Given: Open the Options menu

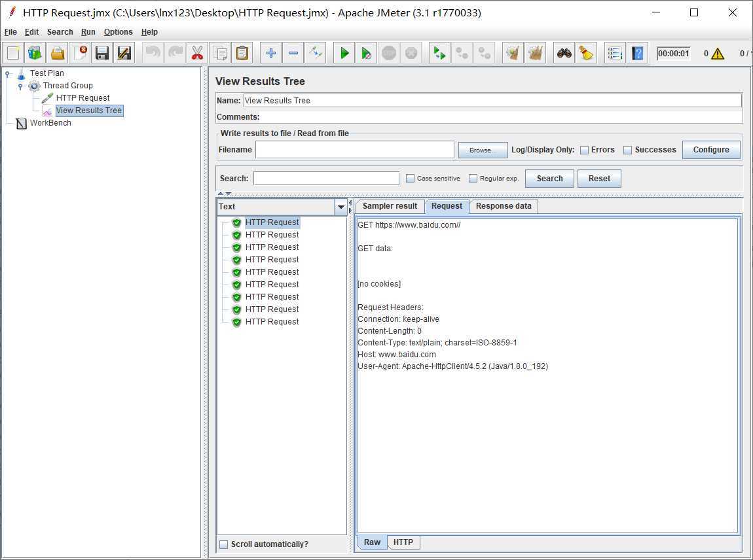Looking at the screenshot, I should pyautogui.click(x=118, y=32).
